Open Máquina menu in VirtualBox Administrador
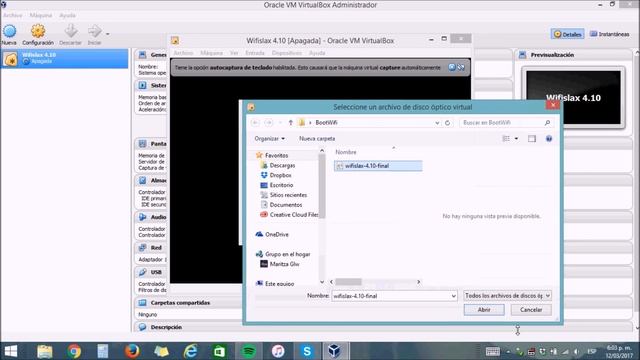Image resolution: width=640 pixels, height=360 pixels. tap(41, 15)
